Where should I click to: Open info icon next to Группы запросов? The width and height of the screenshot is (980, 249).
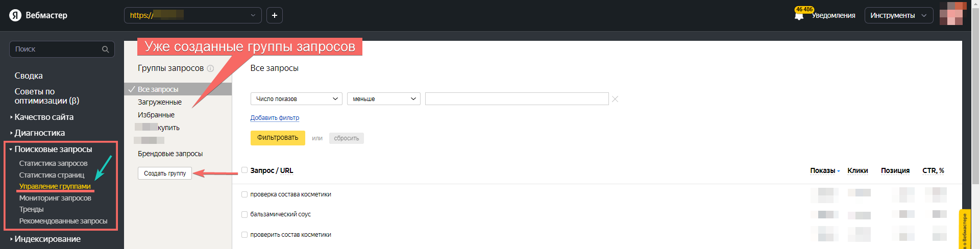210,68
